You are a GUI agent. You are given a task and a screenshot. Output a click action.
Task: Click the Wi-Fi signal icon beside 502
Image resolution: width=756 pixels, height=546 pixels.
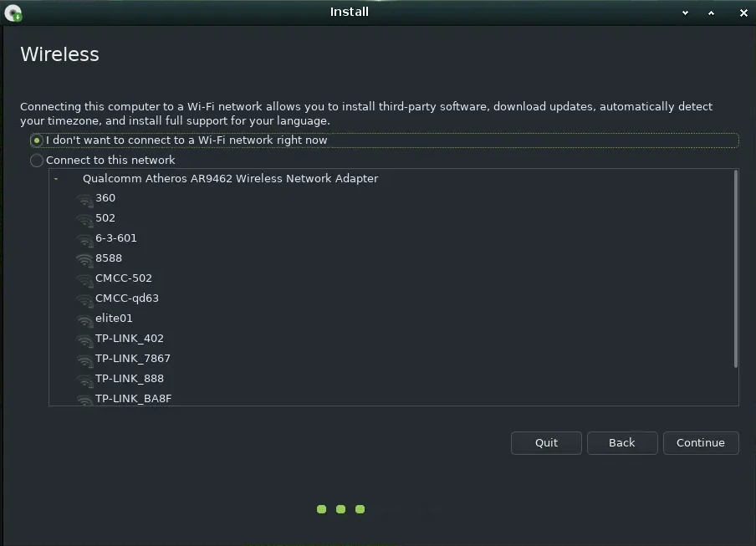point(84,219)
